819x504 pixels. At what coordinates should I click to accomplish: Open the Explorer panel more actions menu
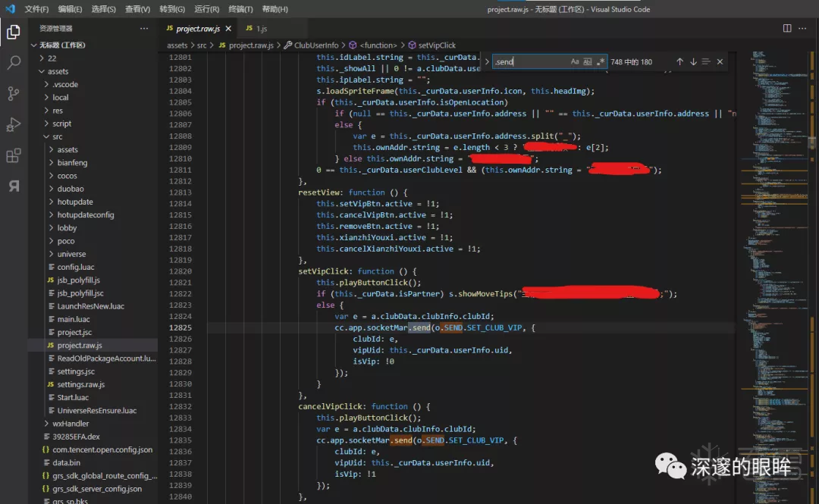click(144, 28)
